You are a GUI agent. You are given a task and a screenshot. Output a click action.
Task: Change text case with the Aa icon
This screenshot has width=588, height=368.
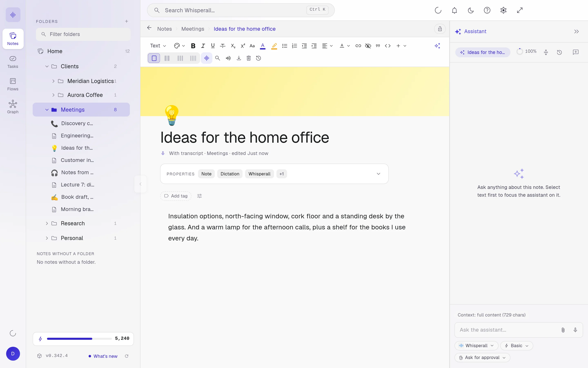pos(252,46)
